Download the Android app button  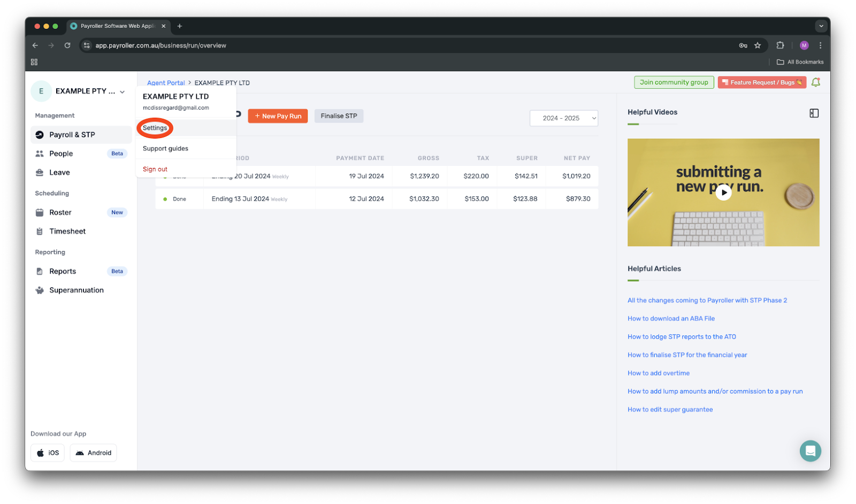93,453
